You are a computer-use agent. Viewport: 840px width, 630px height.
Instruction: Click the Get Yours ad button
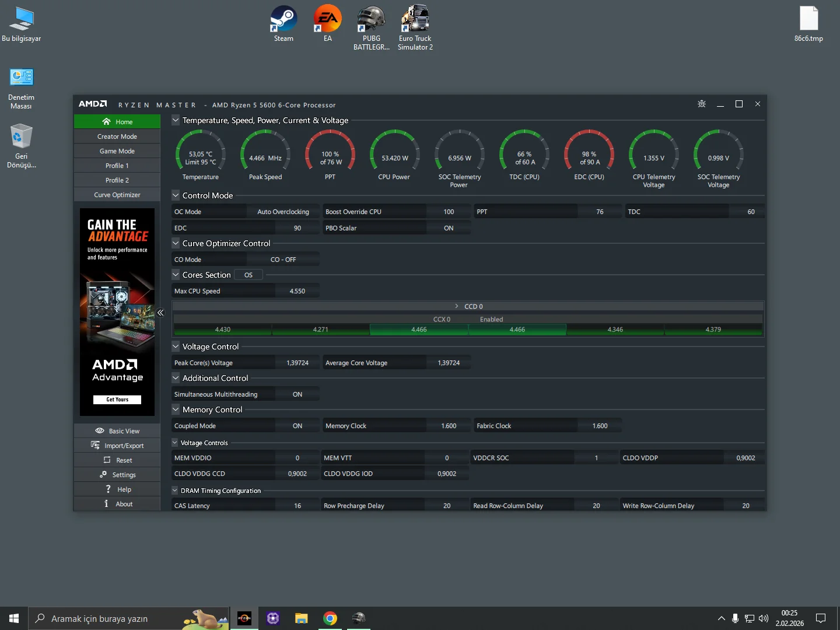tap(117, 400)
